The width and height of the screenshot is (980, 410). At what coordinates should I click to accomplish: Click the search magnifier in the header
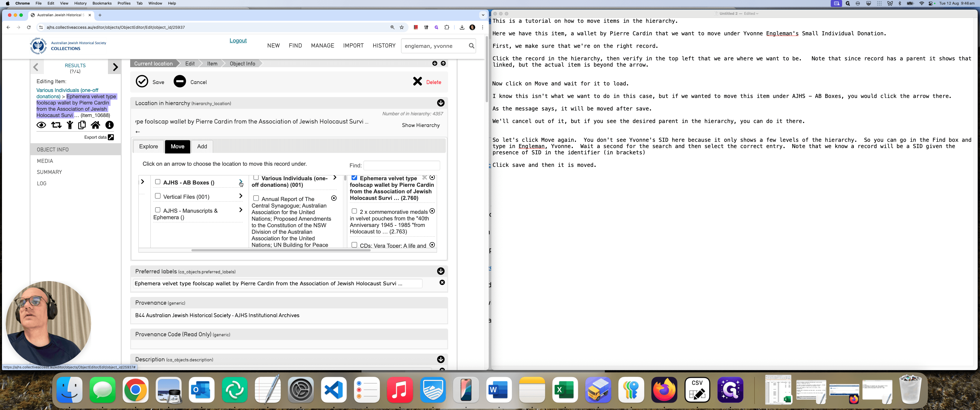point(471,46)
